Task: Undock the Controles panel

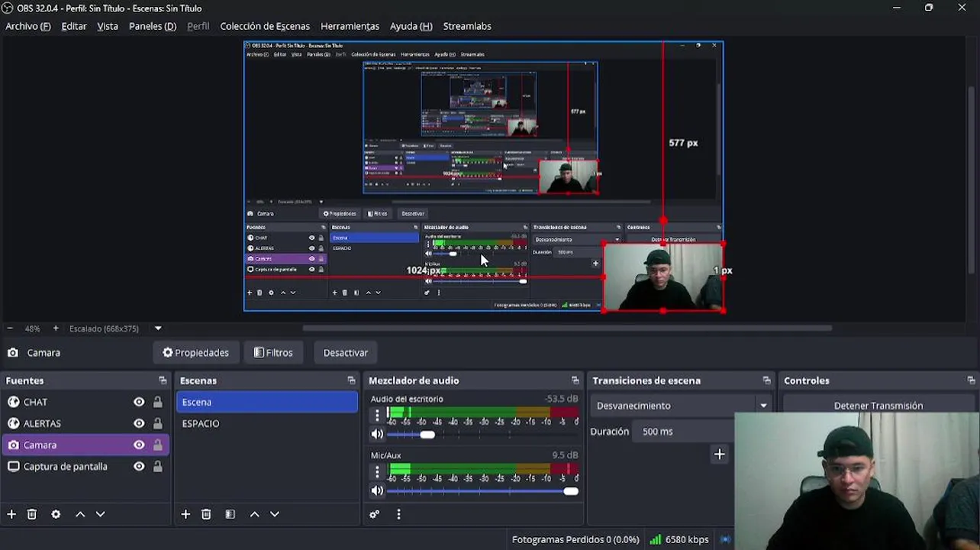Action: click(x=971, y=380)
